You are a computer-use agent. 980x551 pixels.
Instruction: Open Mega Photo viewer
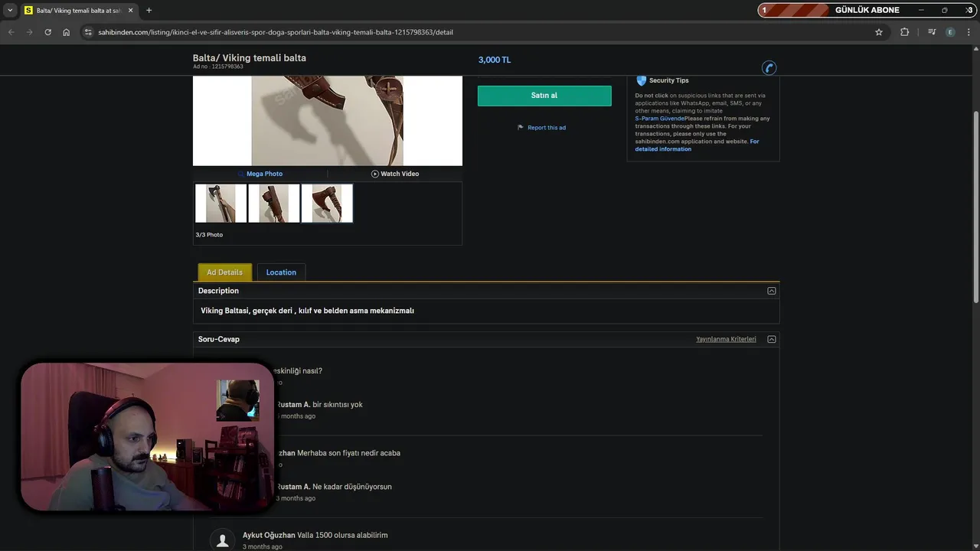(x=264, y=174)
